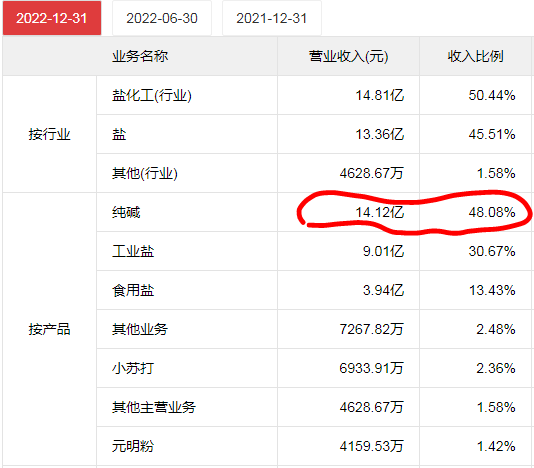Click the 收入比例 column header
534x468 pixels.
coord(475,56)
